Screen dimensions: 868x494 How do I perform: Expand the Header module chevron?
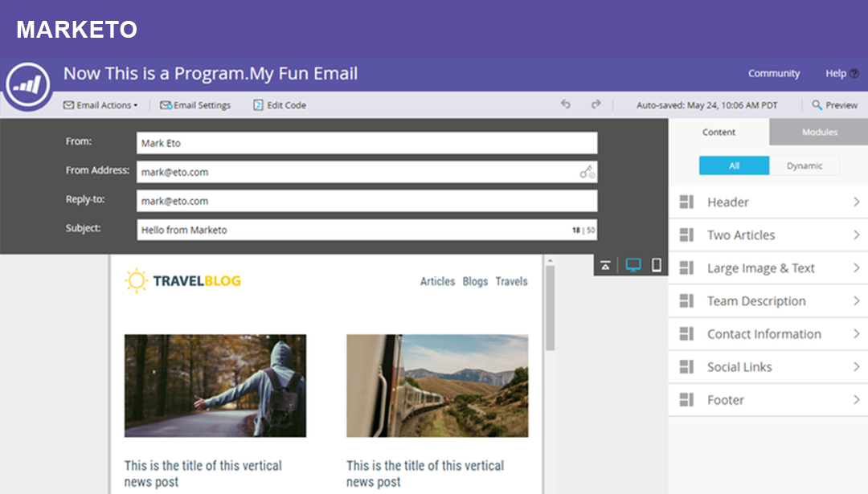856,202
